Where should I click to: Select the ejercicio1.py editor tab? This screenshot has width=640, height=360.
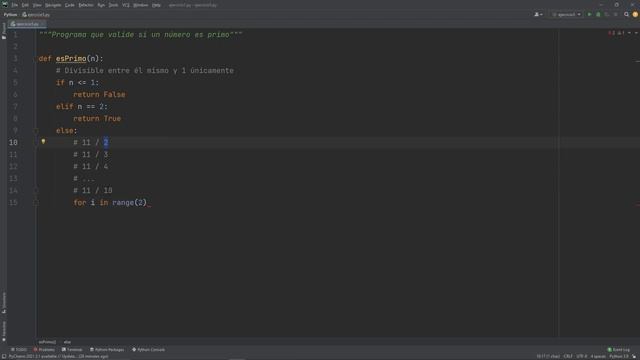(x=27, y=24)
